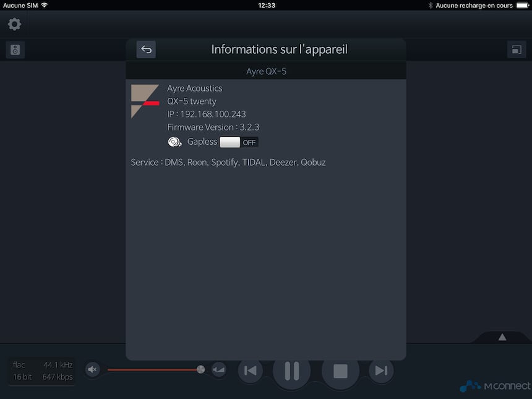This screenshot has height=399, width=532.
Task: Click the Firmware Version : 3.2.3 line
Action: [x=213, y=127]
